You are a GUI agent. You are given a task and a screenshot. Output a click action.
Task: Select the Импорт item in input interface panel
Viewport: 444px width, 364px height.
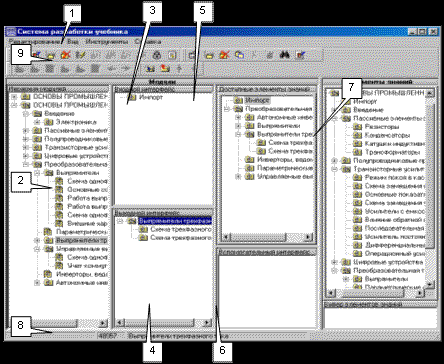pyautogui.click(x=151, y=97)
